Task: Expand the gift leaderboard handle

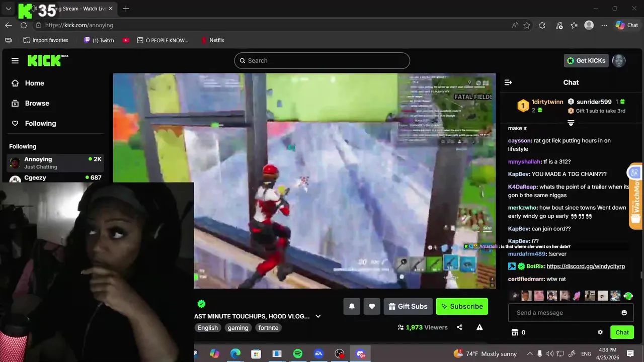Action: pyautogui.click(x=571, y=123)
